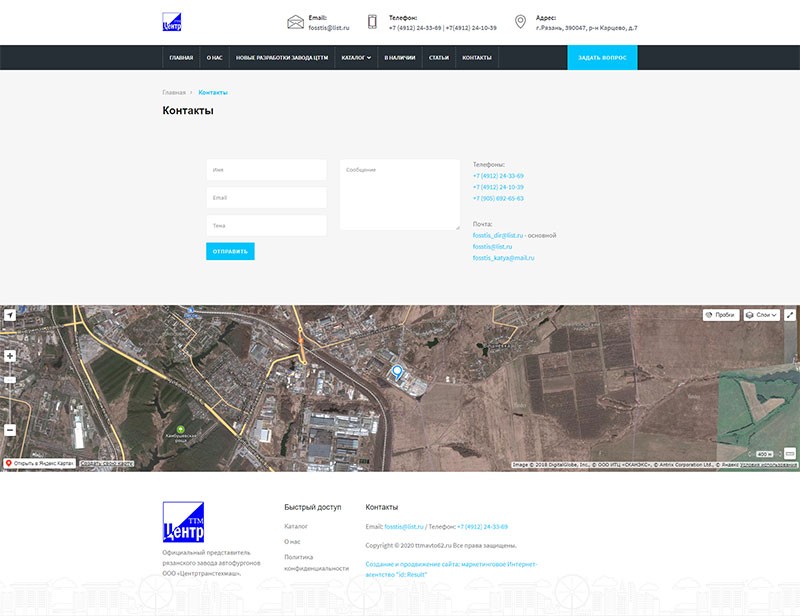Click the green park marker on map
The height and width of the screenshot is (616, 800).
[x=180, y=430]
